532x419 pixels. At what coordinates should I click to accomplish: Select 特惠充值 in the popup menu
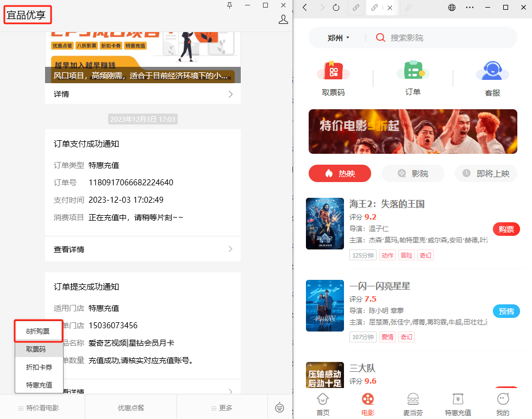pyautogui.click(x=39, y=385)
